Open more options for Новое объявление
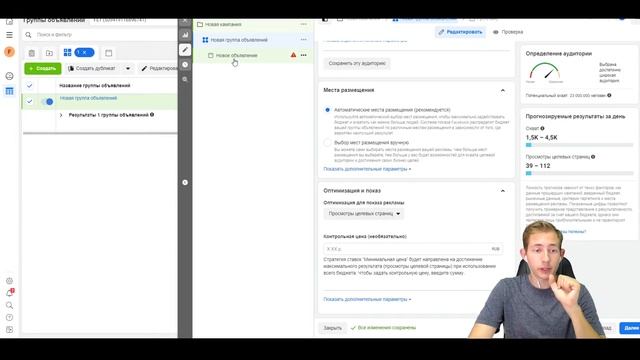 (x=304, y=55)
